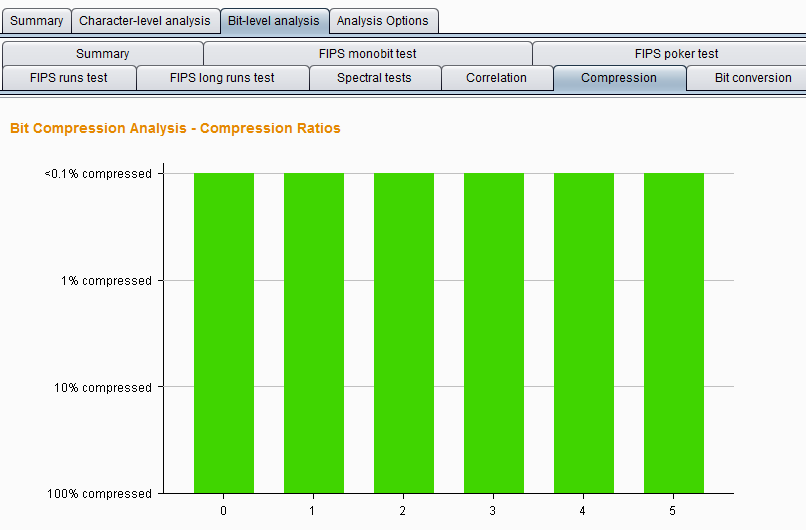Click the green bar for bit 5

click(x=674, y=333)
